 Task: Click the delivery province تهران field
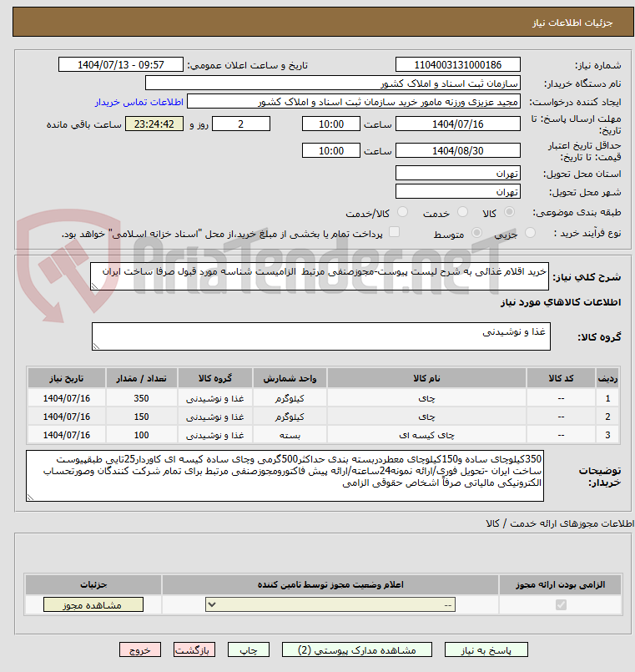tap(457, 173)
